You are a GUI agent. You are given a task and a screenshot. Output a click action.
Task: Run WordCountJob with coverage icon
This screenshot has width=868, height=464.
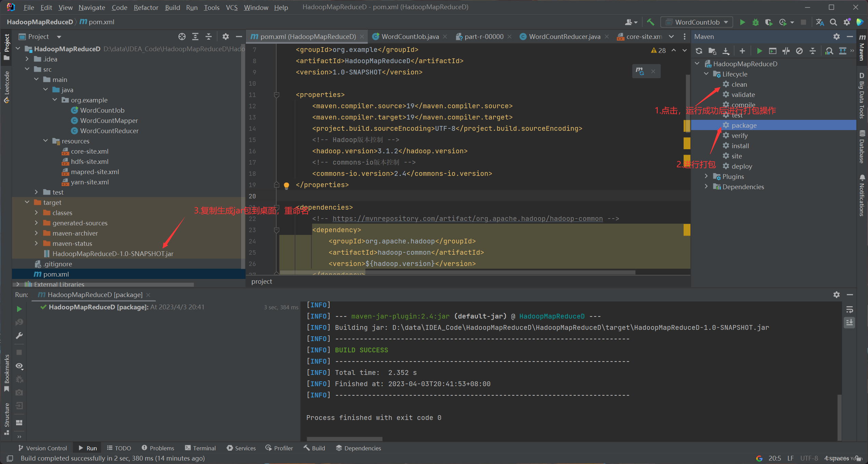pyautogui.click(x=768, y=22)
